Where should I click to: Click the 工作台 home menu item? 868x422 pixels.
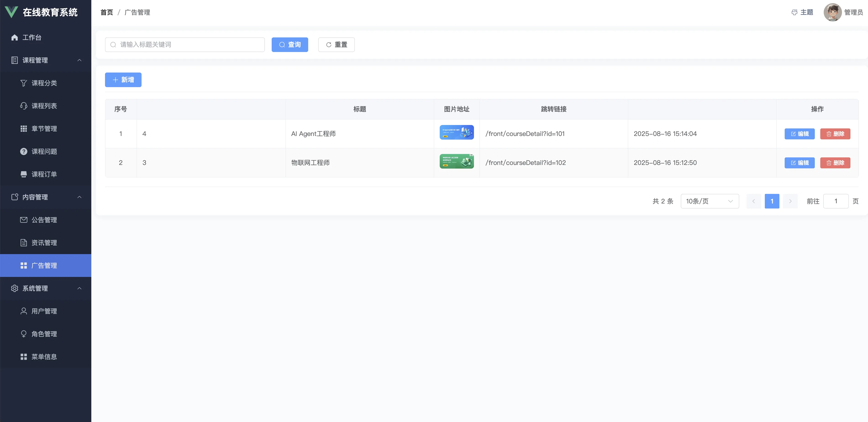(x=32, y=37)
